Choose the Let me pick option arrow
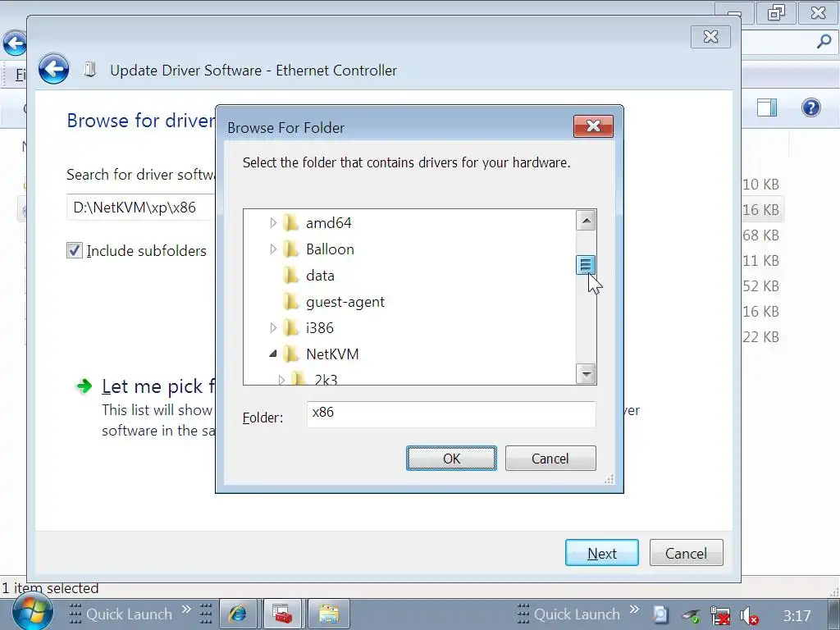 (x=84, y=386)
